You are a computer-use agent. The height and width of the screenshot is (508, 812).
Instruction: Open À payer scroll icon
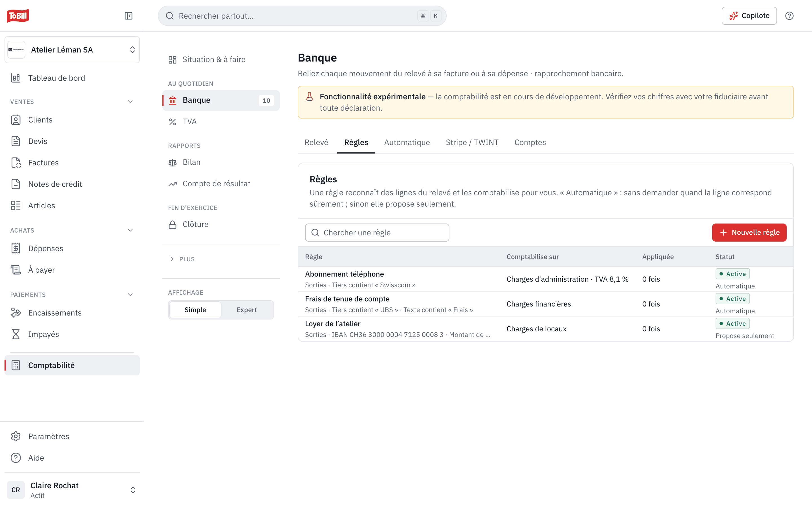(x=16, y=270)
